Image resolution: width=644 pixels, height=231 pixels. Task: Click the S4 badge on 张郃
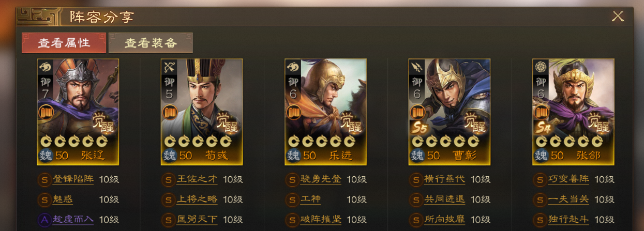tap(542, 128)
